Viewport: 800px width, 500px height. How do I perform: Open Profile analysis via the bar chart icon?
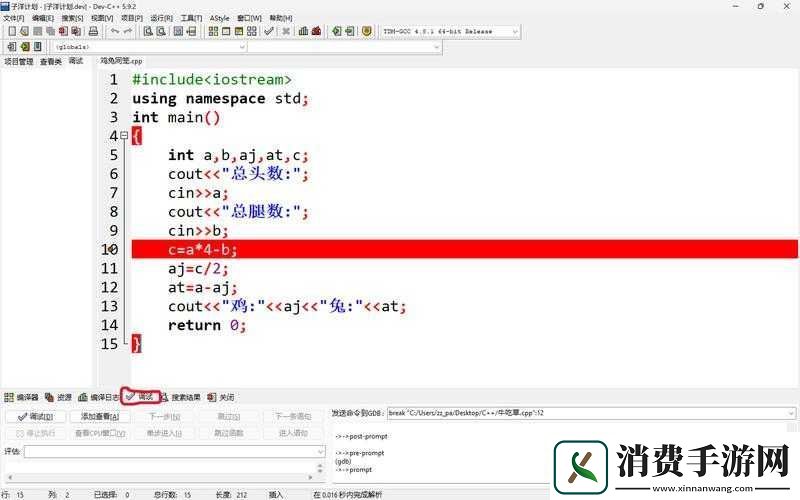[x=303, y=31]
